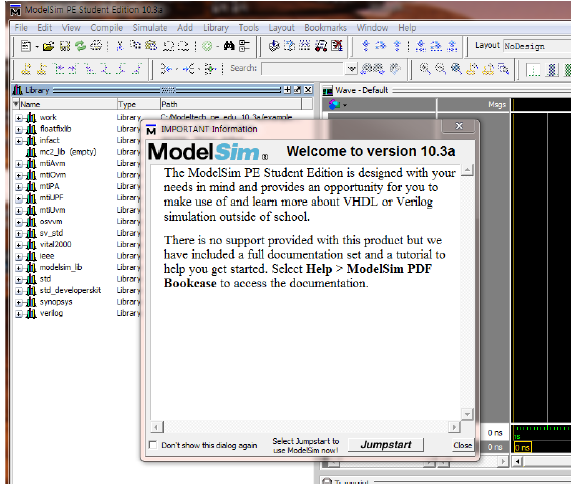Click the Zoom Out magnifier icon
Image resolution: width=576 pixels, height=492 pixels.
[x=440, y=68]
